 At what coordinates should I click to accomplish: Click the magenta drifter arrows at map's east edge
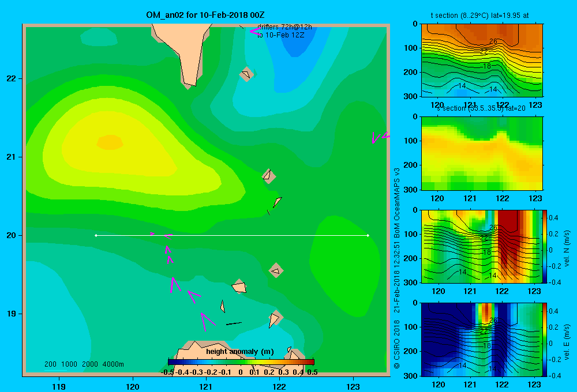coord(380,137)
